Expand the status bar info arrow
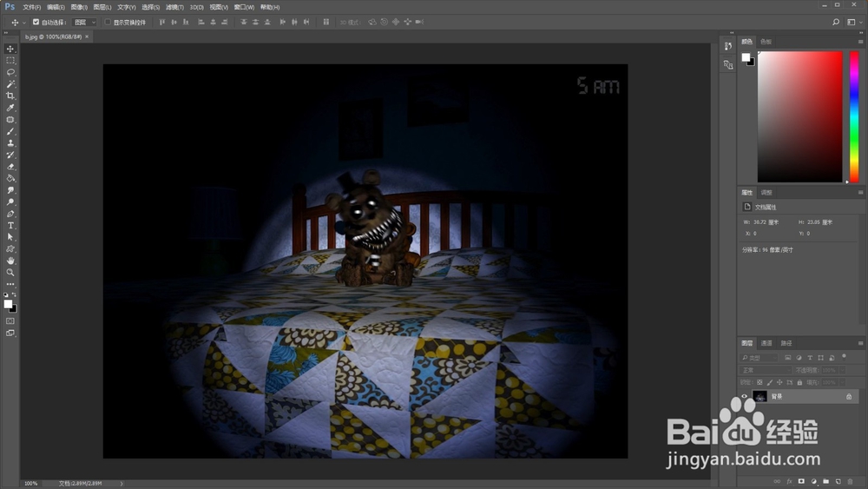Image resolution: width=868 pixels, height=489 pixels. (122, 484)
